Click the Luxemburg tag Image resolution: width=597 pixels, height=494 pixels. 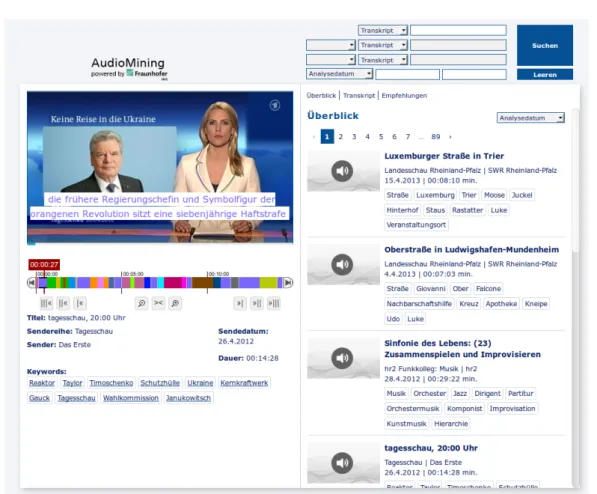(x=435, y=195)
